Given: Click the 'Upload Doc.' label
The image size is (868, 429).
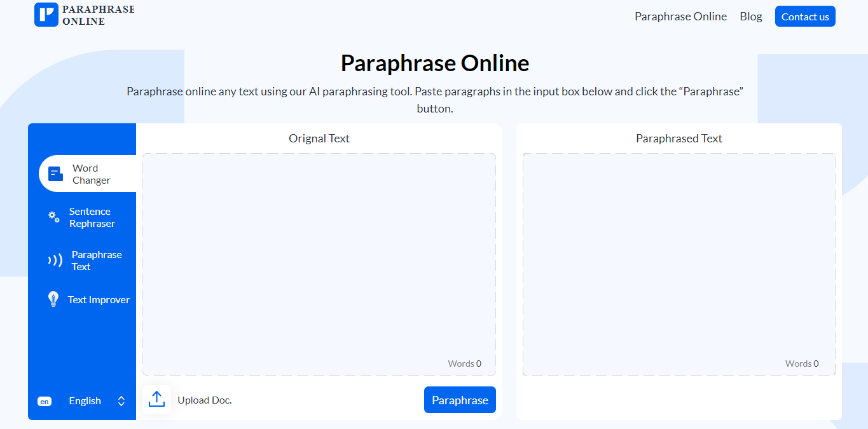Looking at the screenshot, I should click(x=205, y=400).
